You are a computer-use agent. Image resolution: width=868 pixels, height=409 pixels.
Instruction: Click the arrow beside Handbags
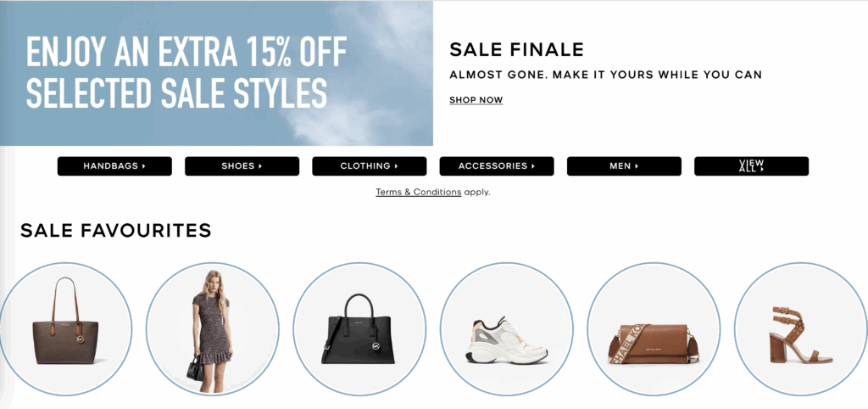click(x=144, y=166)
